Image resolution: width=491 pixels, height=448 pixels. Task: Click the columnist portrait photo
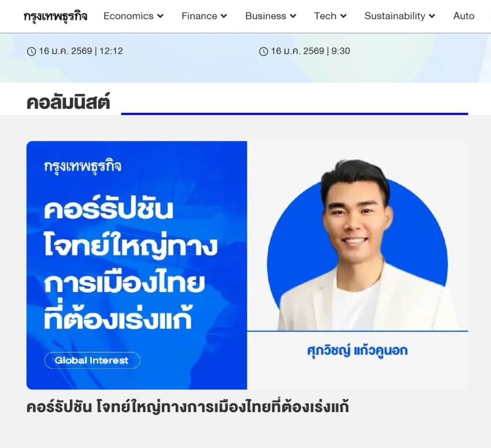[x=358, y=245]
